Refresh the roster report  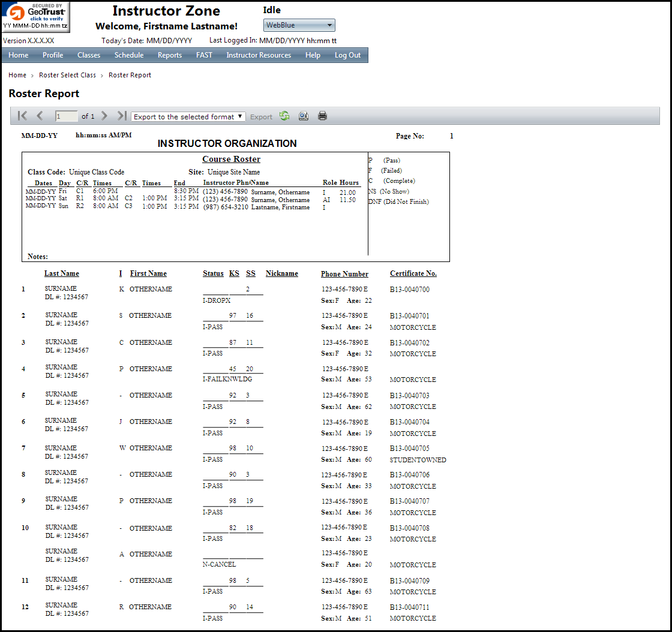pyautogui.click(x=284, y=116)
